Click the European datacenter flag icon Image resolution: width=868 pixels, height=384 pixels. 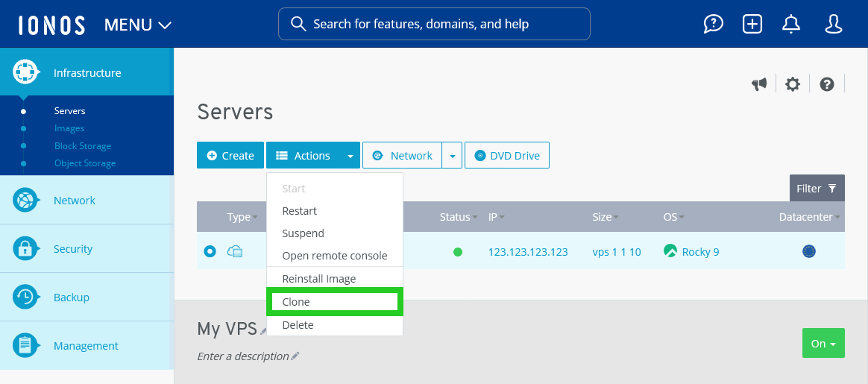809,252
